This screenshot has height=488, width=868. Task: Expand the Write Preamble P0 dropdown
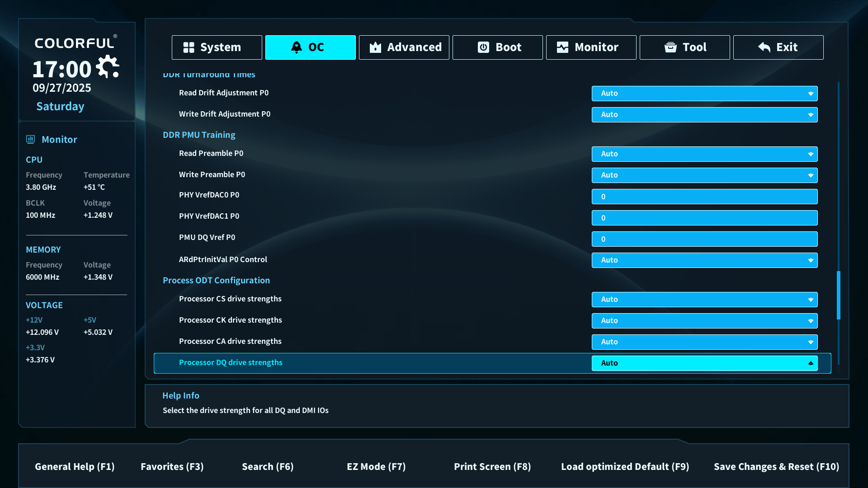click(x=704, y=175)
